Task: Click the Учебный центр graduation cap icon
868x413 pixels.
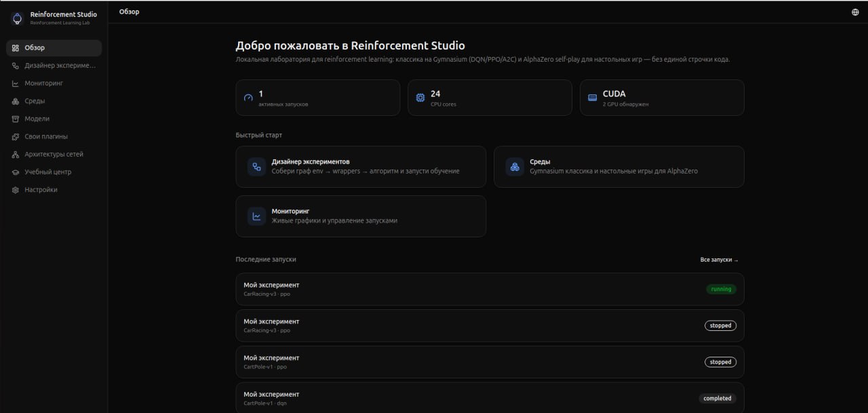Action: click(16, 172)
